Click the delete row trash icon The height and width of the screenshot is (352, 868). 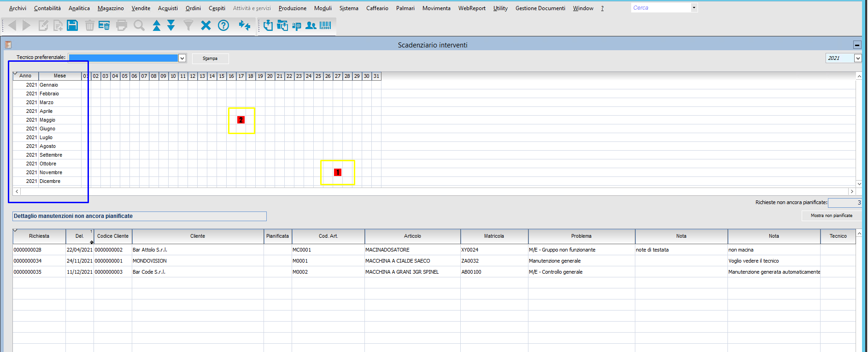click(x=104, y=25)
